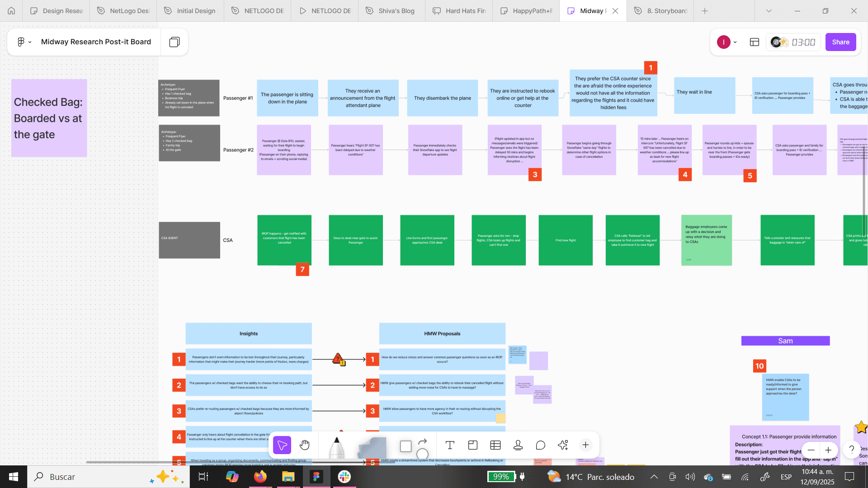This screenshot has height=488, width=868.
Task: Select the Text tool
Action: pos(450,446)
